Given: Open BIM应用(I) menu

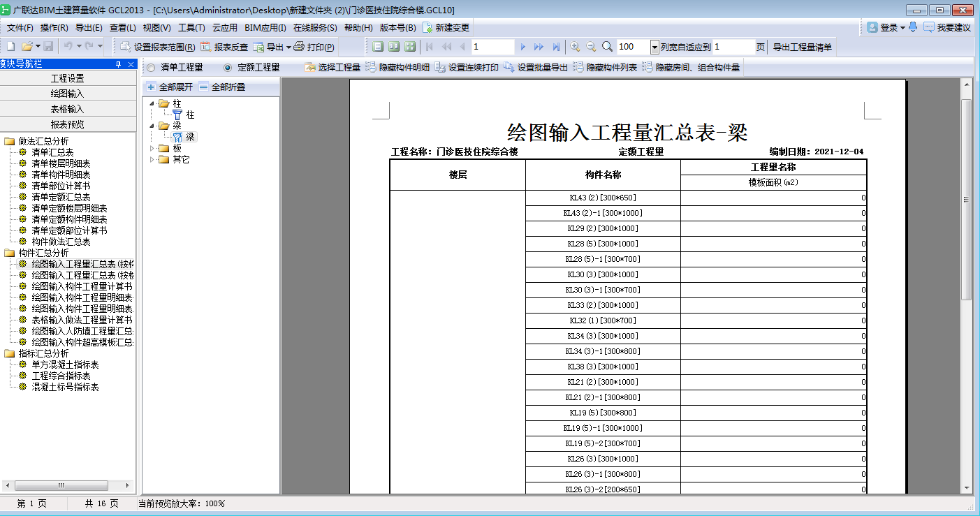Looking at the screenshot, I should point(265,28).
